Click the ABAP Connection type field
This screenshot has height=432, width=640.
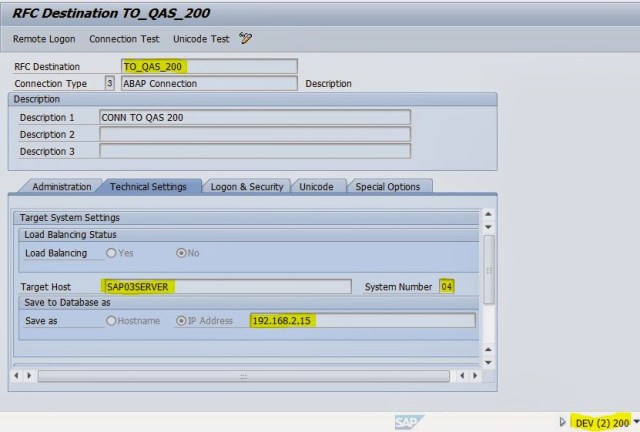pyautogui.click(x=209, y=84)
